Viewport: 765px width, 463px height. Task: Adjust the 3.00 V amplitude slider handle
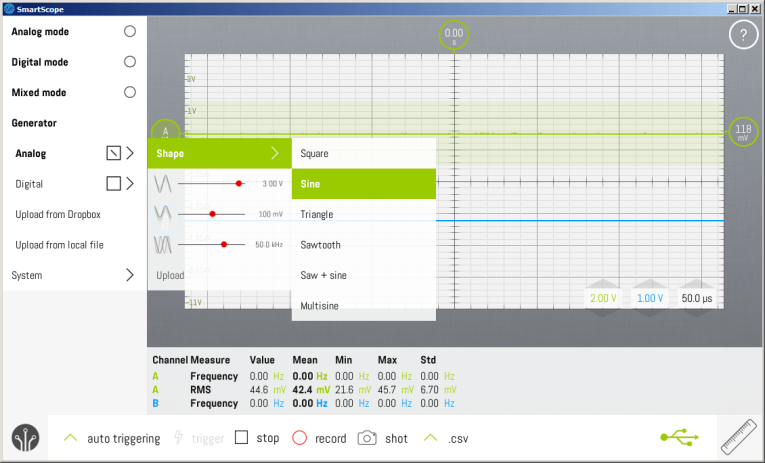[x=239, y=183]
